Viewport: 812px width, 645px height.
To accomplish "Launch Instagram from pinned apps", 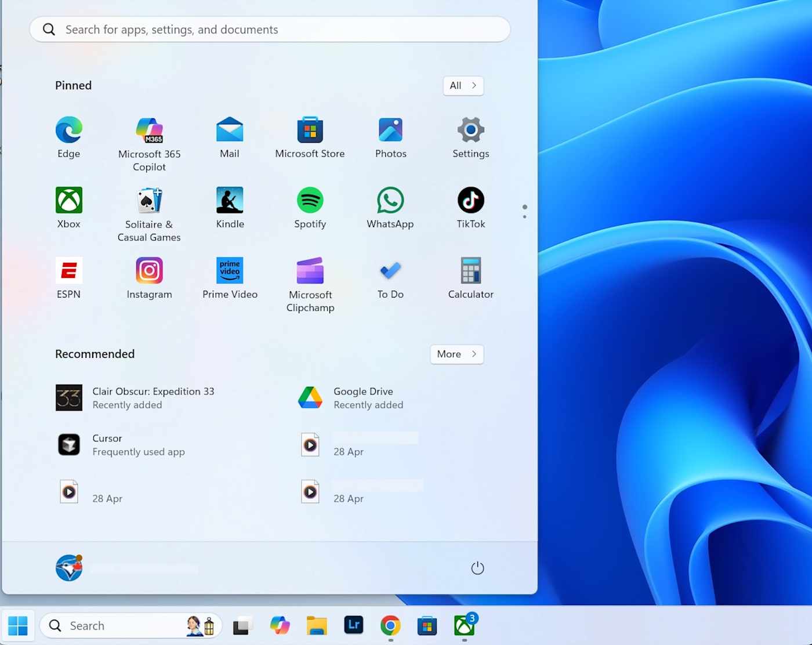I will [x=149, y=278].
